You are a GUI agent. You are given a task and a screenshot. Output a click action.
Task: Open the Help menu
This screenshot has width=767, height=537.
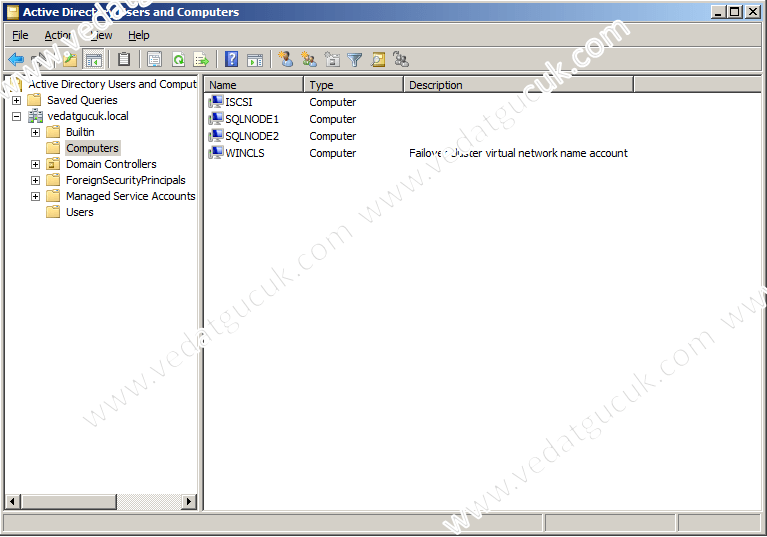(138, 35)
